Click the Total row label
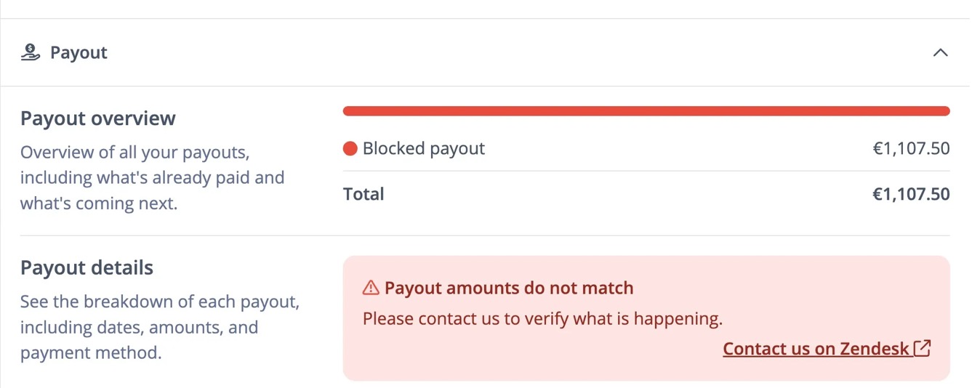The image size is (980, 388). (364, 194)
